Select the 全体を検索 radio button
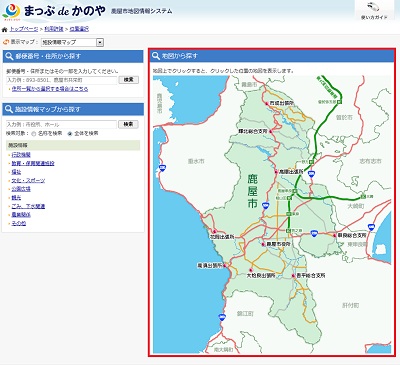The image size is (400, 365). tap(70, 134)
